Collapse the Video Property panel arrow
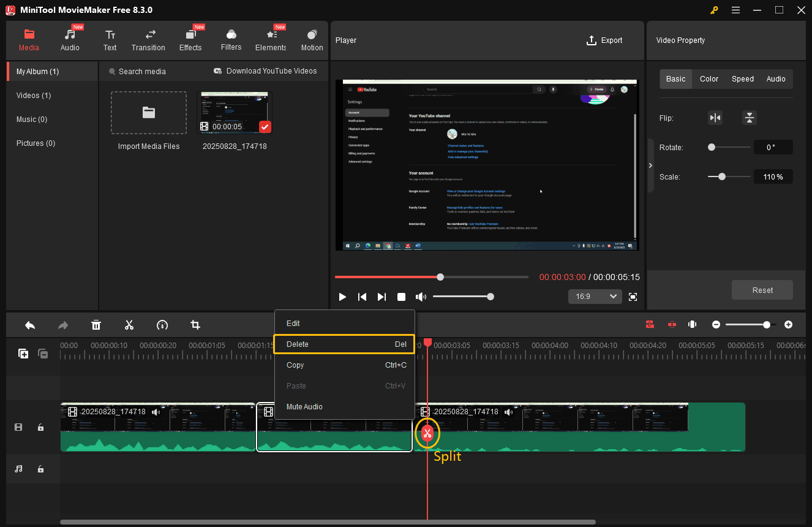 (x=650, y=165)
